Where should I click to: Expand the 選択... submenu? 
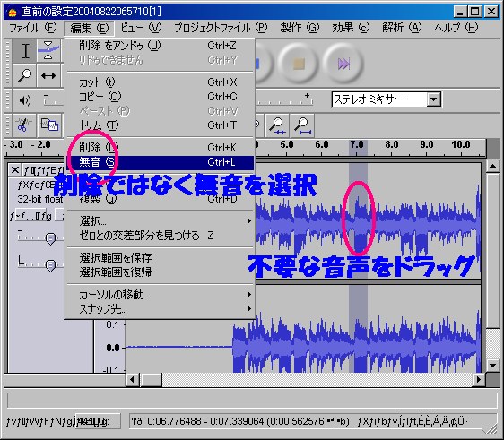pyautogui.click(x=160, y=221)
